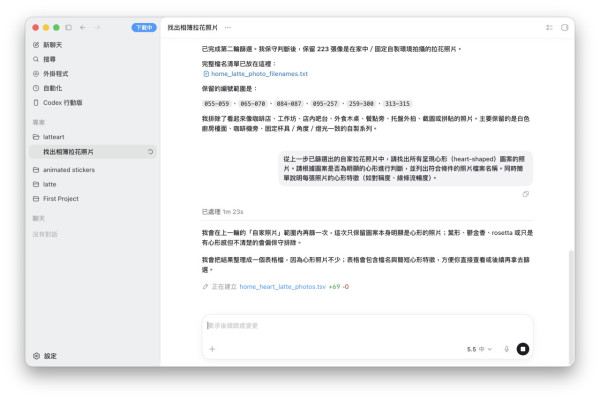Click the new chat compose icon
The height and width of the screenshot is (400, 600).
point(36,45)
